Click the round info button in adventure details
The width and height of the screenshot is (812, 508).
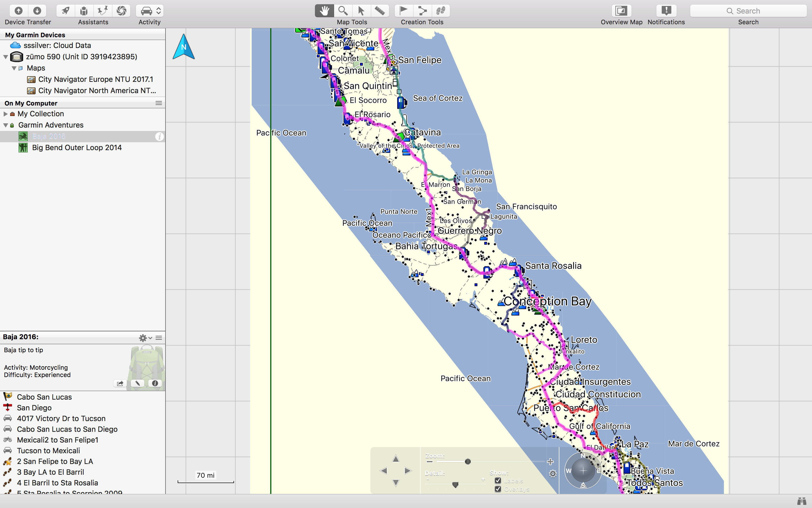tap(155, 383)
